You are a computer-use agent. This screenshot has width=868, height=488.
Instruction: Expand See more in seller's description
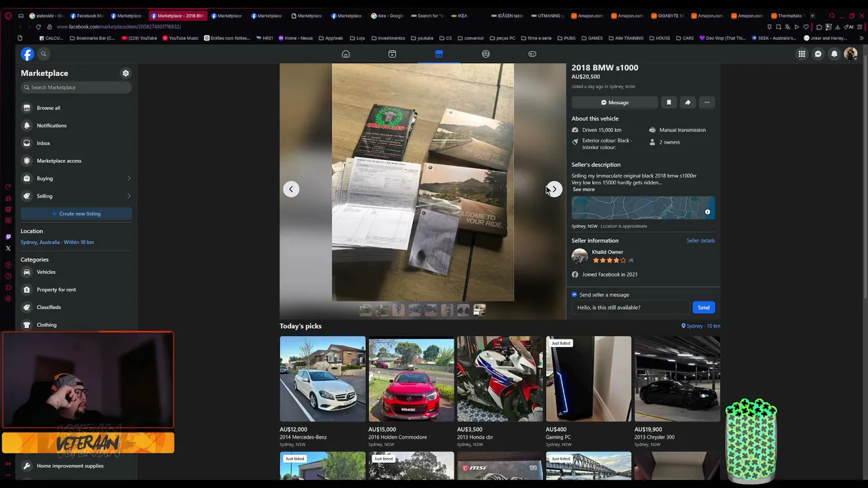583,190
